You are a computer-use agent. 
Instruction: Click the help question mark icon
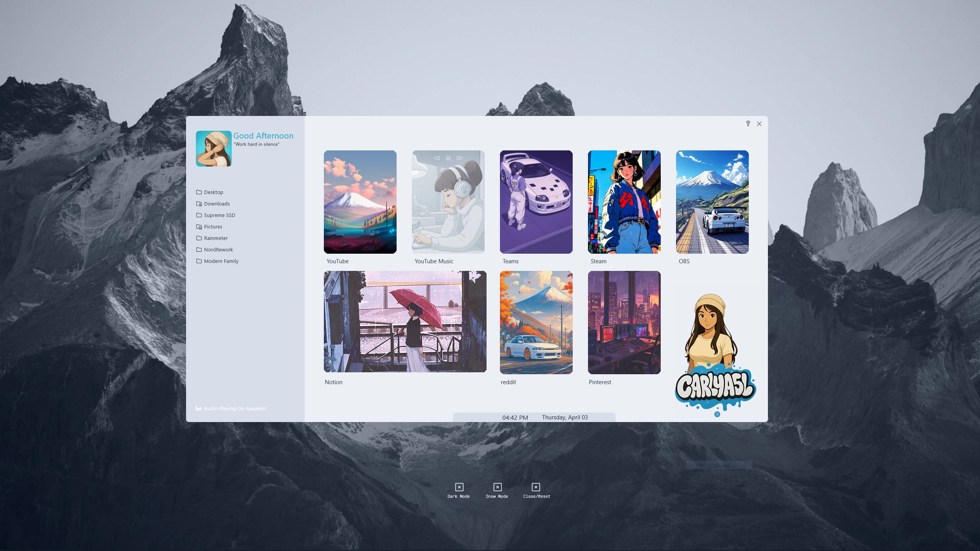tap(748, 124)
